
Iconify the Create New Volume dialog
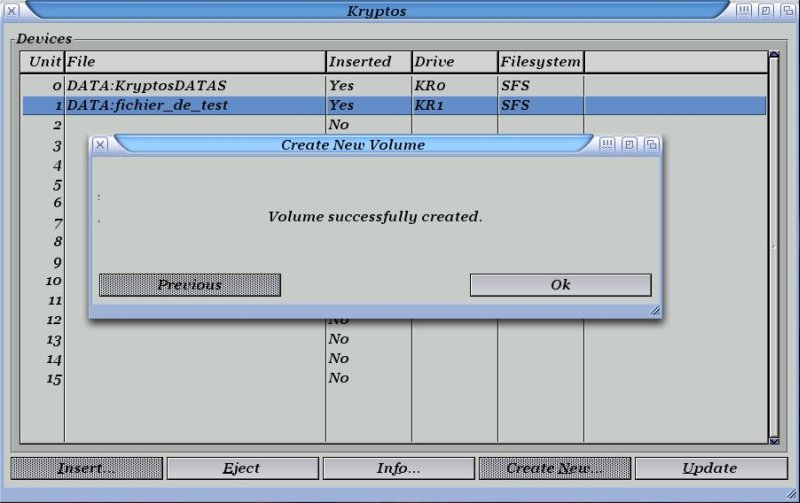[607, 145]
